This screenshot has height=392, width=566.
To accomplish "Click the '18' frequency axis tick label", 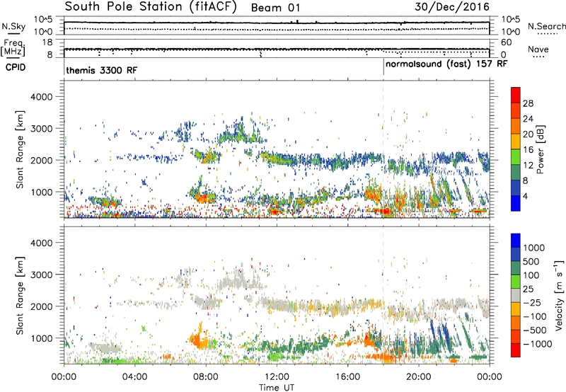I will tap(47, 42).
